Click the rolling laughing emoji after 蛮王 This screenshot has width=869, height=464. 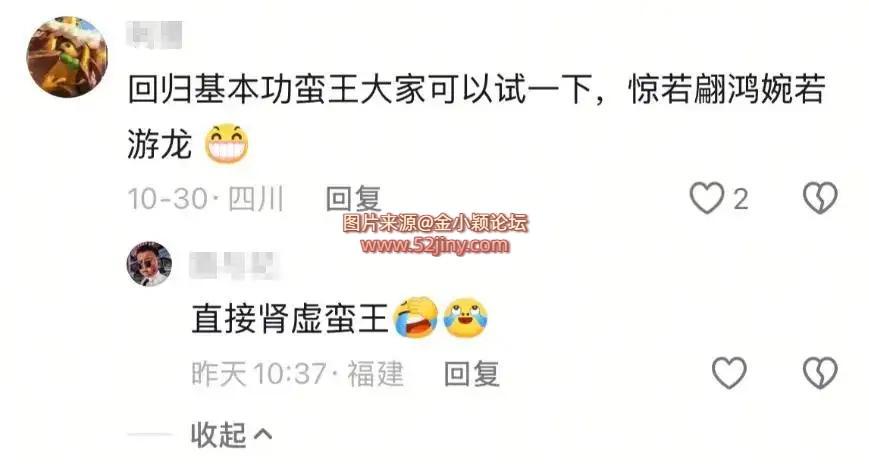(416, 318)
